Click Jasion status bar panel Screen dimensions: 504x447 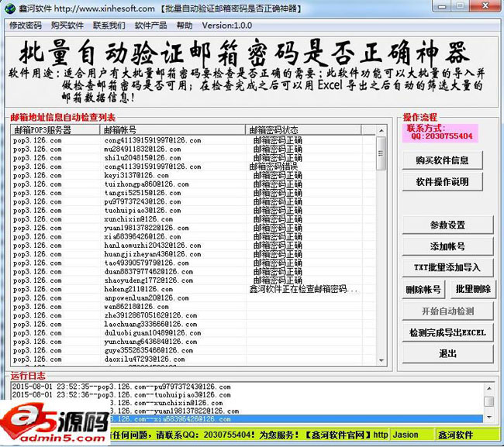point(412,435)
